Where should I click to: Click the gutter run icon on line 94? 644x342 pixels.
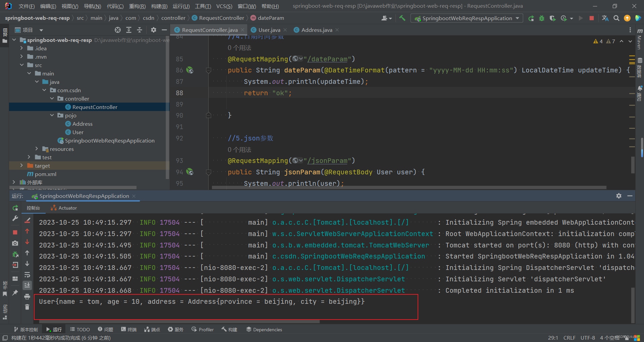click(190, 172)
